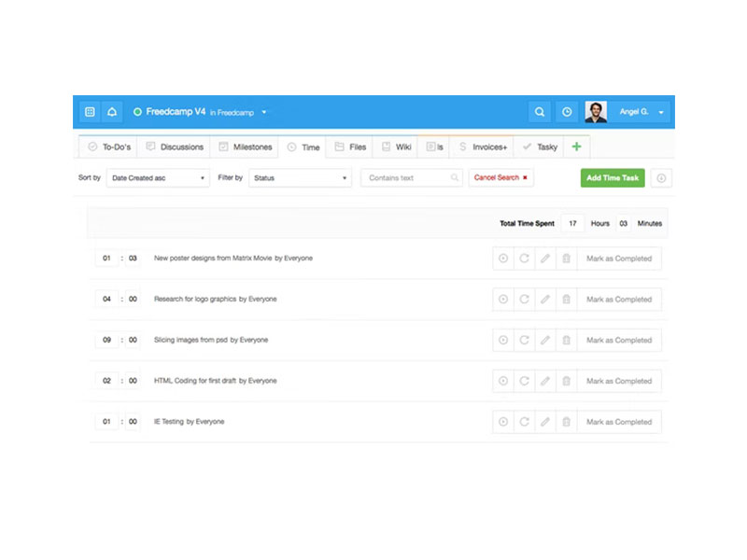747x560 pixels.
Task: Start timer for New poster designs task
Action: (503, 259)
